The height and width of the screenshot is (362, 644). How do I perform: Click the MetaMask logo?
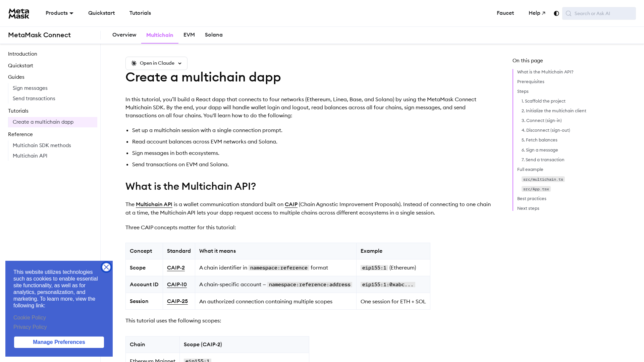pyautogui.click(x=19, y=13)
